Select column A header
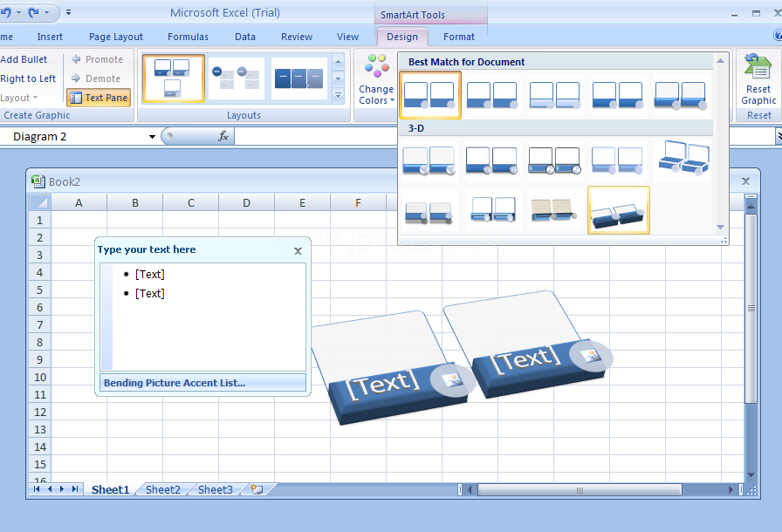Viewport: 782px width, 532px height. pyautogui.click(x=79, y=202)
